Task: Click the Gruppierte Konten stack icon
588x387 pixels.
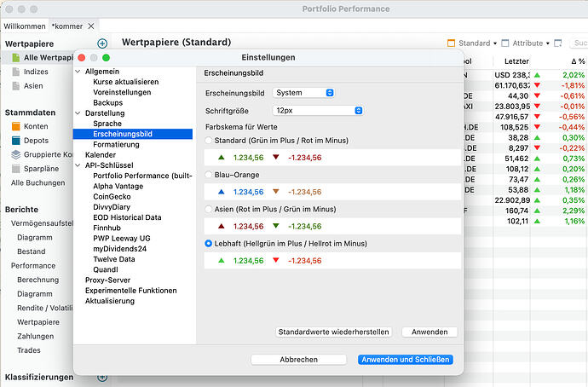Action: pyautogui.click(x=18, y=155)
